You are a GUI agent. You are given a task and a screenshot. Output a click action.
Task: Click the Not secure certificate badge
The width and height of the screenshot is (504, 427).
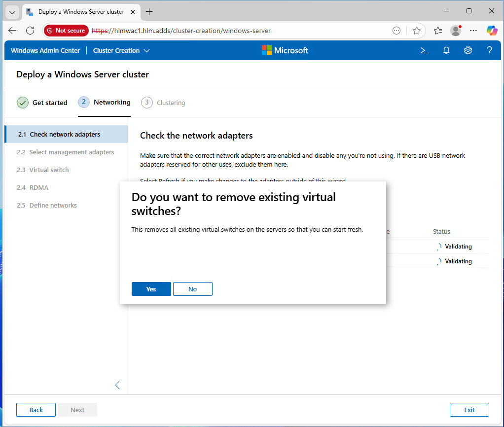click(x=66, y=31)
